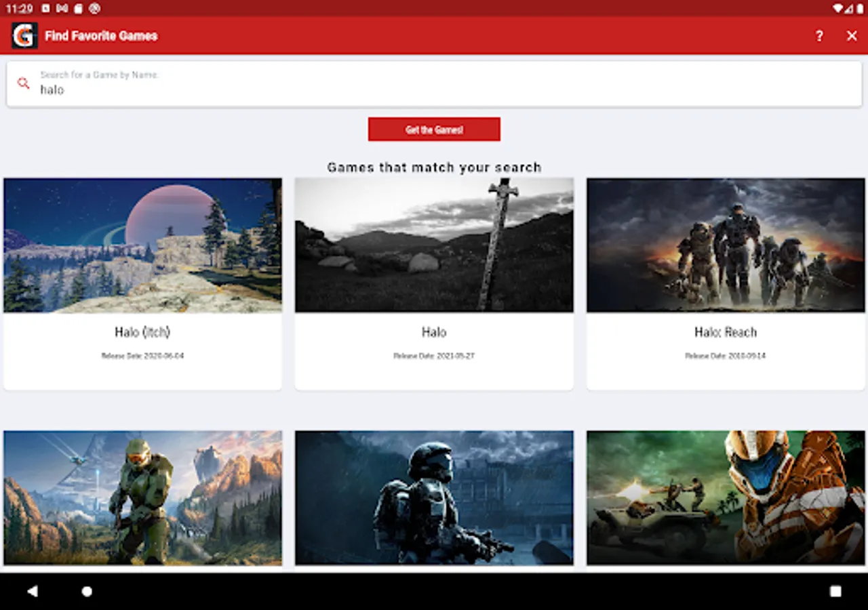Open the Halo (Itch) cover image

click(x=142, y=245)
